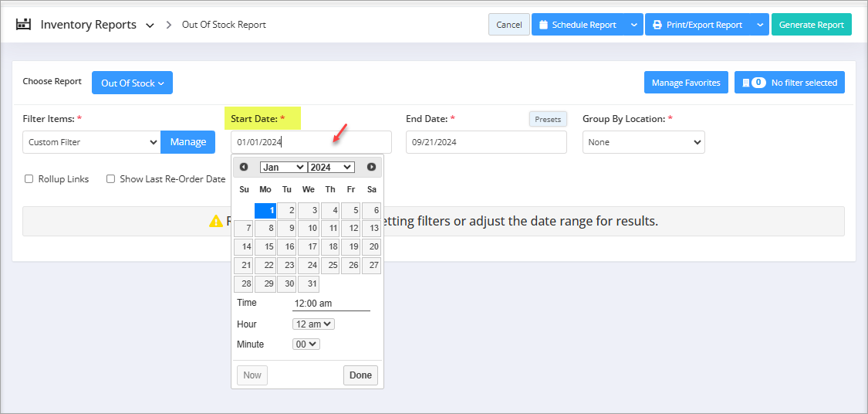Open the Out Of Stock report chooser
This screenshot has height=414, width=868.
click(132, 83)
